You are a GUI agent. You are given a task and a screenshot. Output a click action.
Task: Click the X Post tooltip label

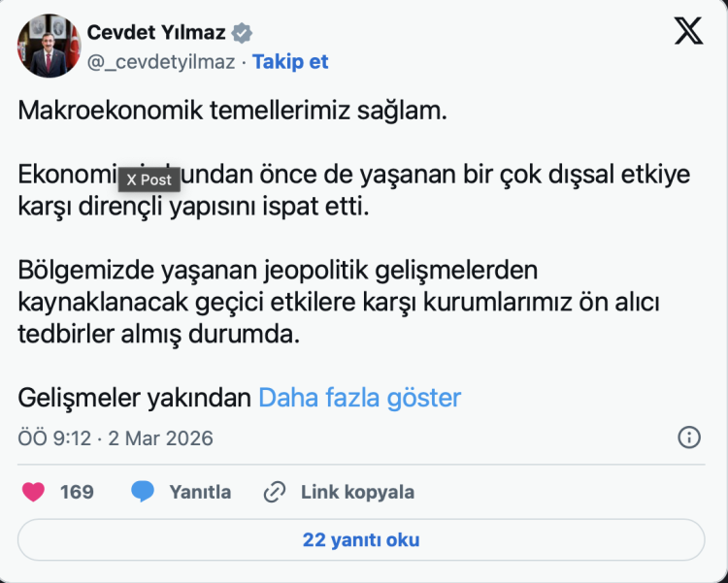149,179
